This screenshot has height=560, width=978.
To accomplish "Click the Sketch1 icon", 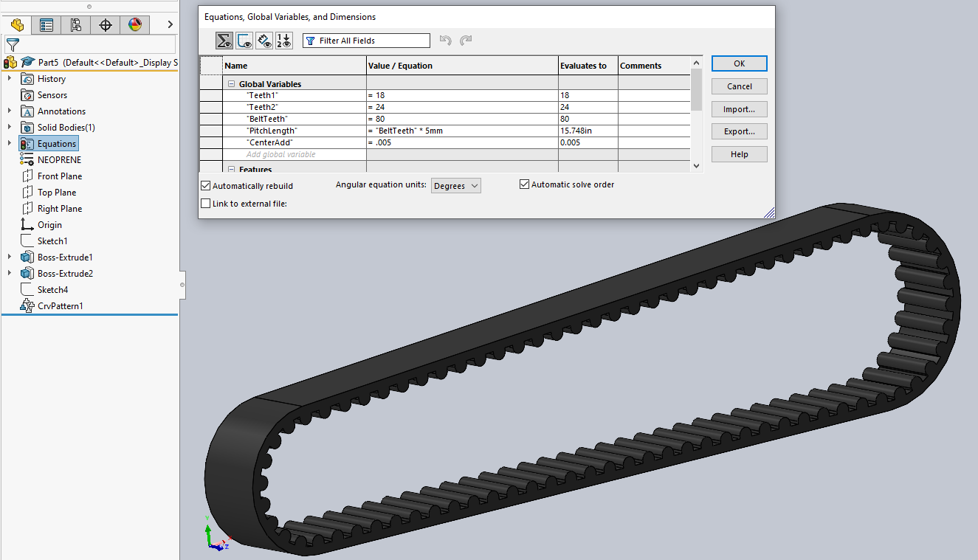I will [x=27, y=241].
